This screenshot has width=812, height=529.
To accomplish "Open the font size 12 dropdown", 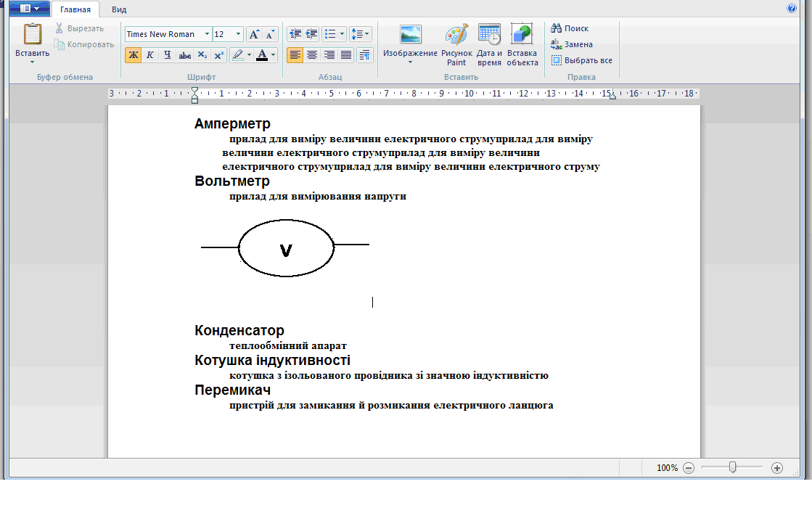I will [x=238, y=34].
